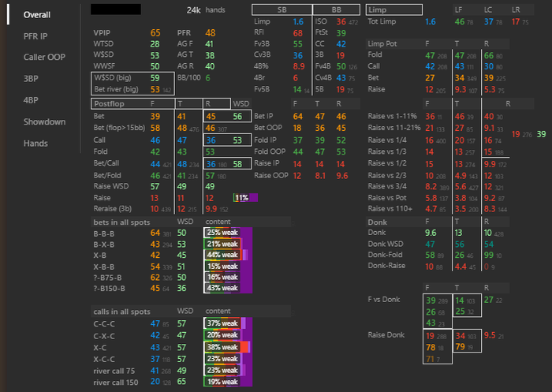Click the X-C 38% weak content bar

point(228,347)
